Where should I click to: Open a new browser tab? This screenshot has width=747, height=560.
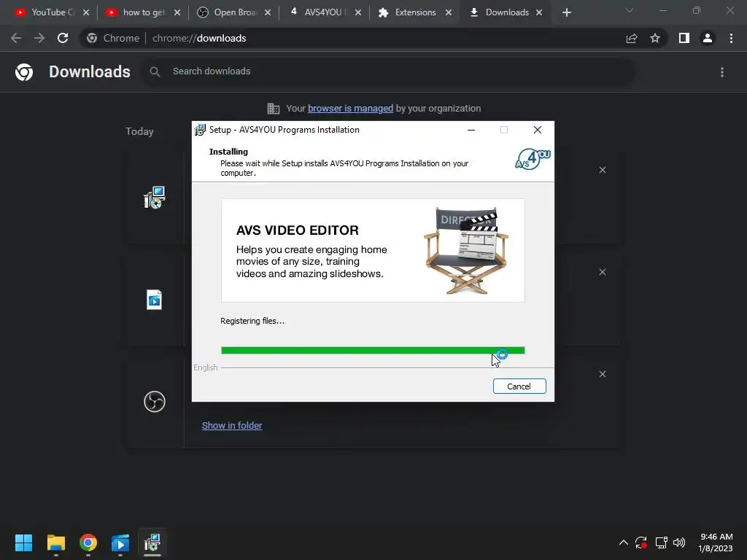[x=566, y=13]
